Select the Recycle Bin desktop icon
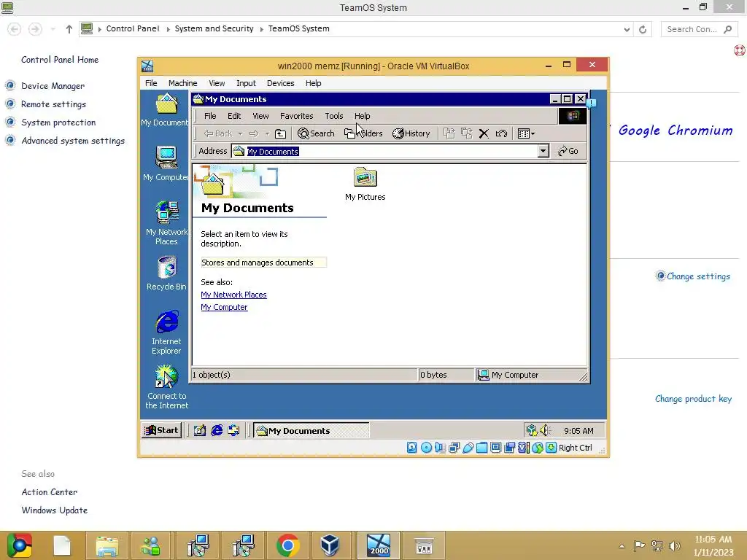 pos(166,273)
